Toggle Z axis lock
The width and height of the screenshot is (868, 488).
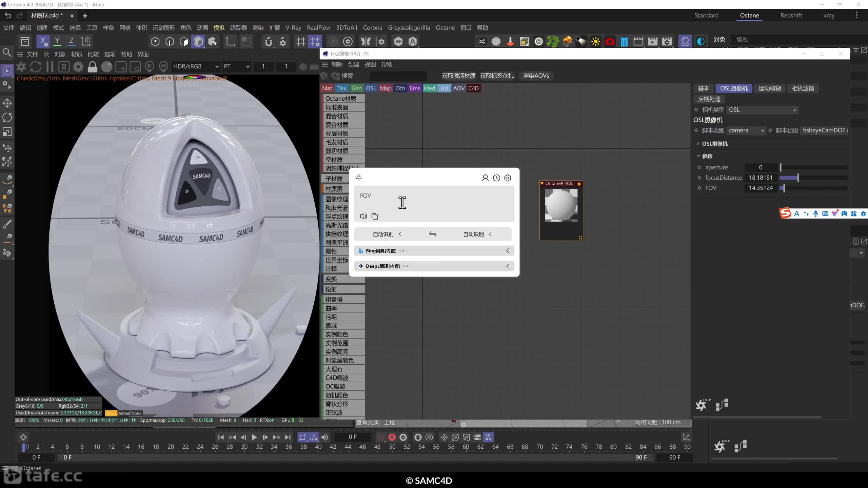pos(71,41)
